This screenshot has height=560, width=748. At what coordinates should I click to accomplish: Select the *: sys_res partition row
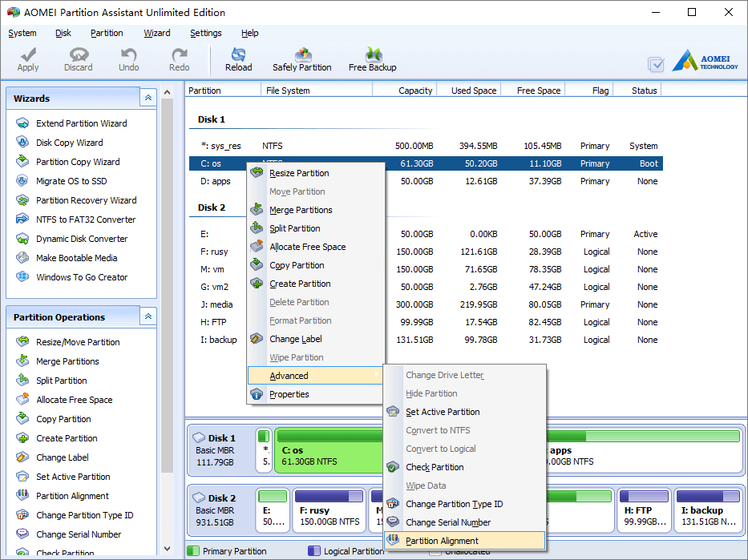pyautogui.click(x=426, y=146)
